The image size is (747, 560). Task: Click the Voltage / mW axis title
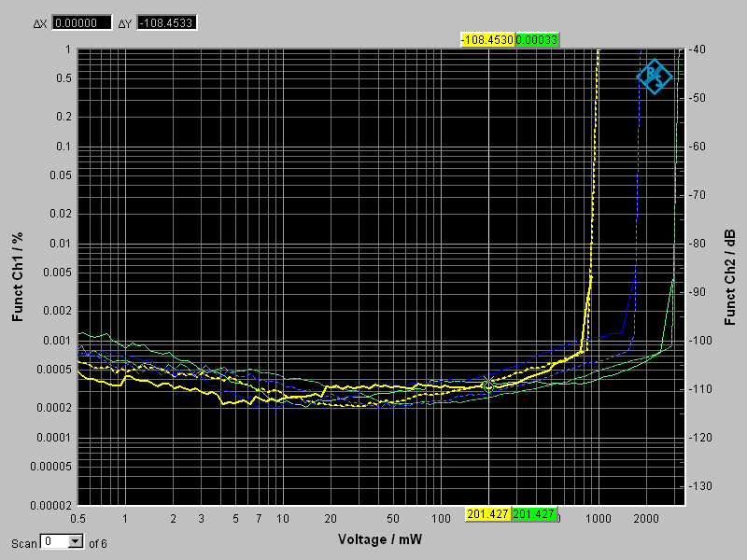[378, 540]
